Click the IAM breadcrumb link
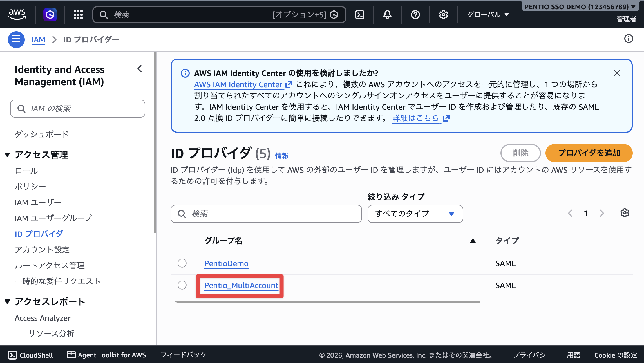Image resolution: width=644 pixels, height=363 pixels. point(38,40)
